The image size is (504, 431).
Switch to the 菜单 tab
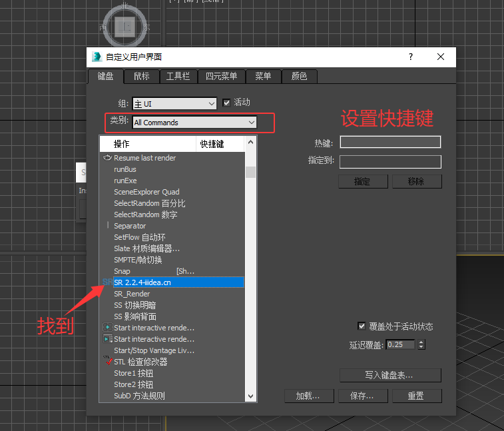(263, 76)
